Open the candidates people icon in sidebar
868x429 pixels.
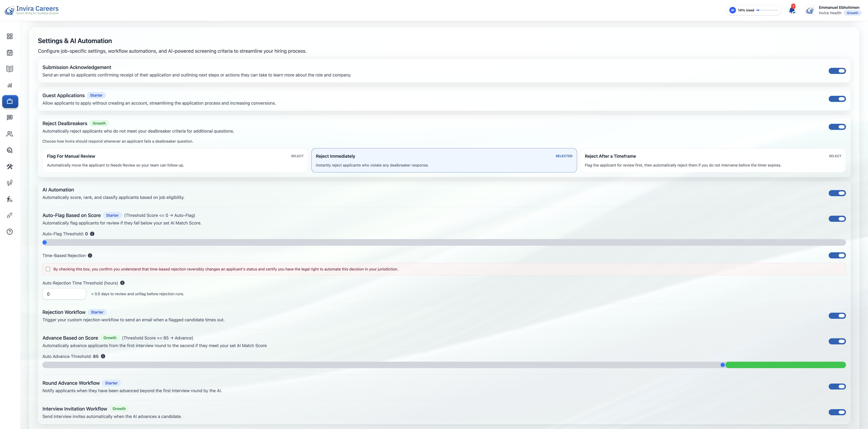pos(10,134)
